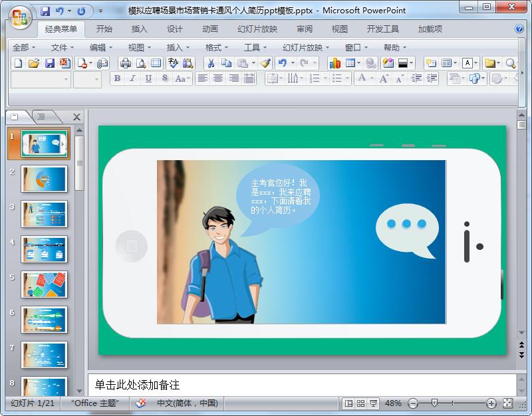532x416 pixels.
Task: Toggle justified text distribution
Action: [249, 78]
